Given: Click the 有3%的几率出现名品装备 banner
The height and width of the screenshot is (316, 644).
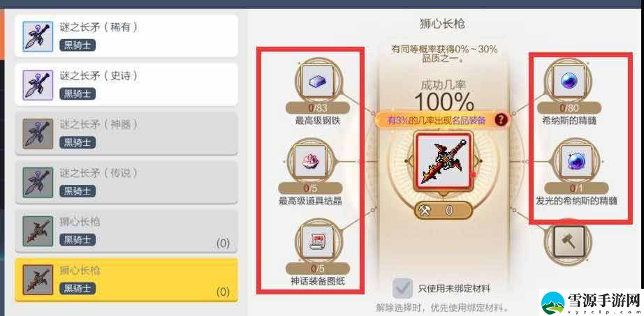Looking at the screenshot, I should [x=437, y=120].
